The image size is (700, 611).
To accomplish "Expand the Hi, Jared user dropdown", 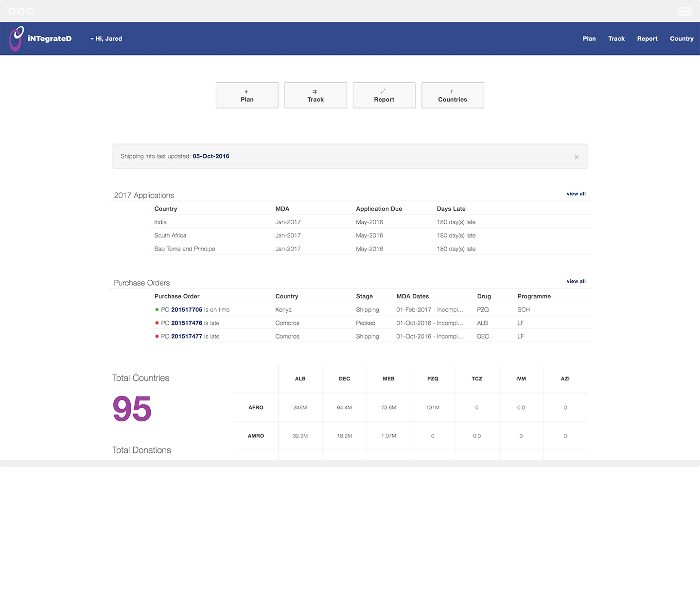I will (x=106, y=39).
